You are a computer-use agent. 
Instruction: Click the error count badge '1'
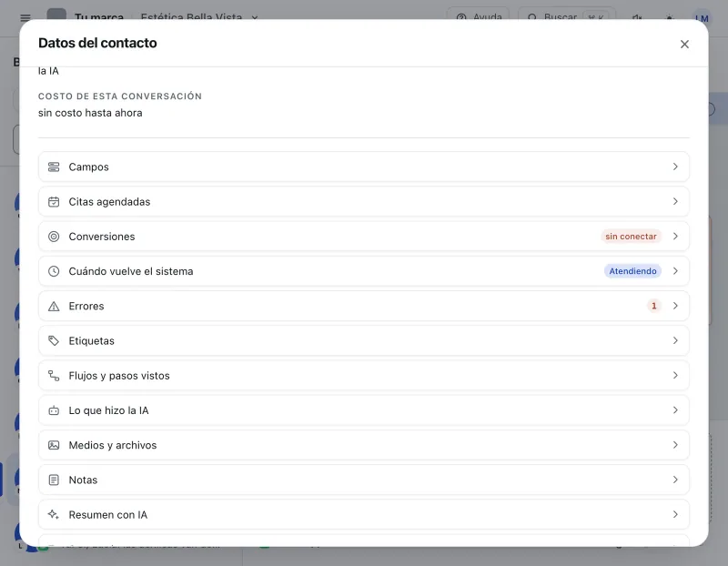[654, 306]
